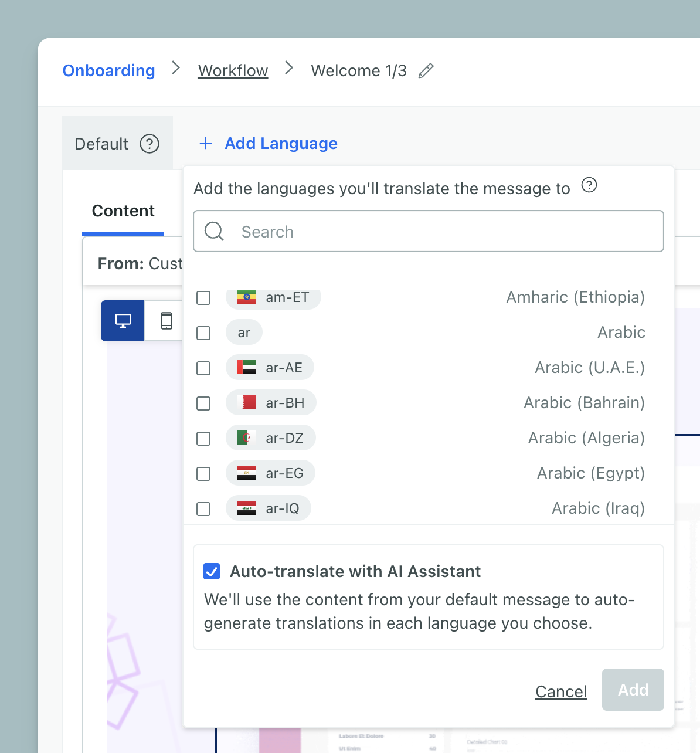Switch to the Content tab
The height and width of the screenshot is (753, 700).
pyautogui.click(x=123, y=211)
